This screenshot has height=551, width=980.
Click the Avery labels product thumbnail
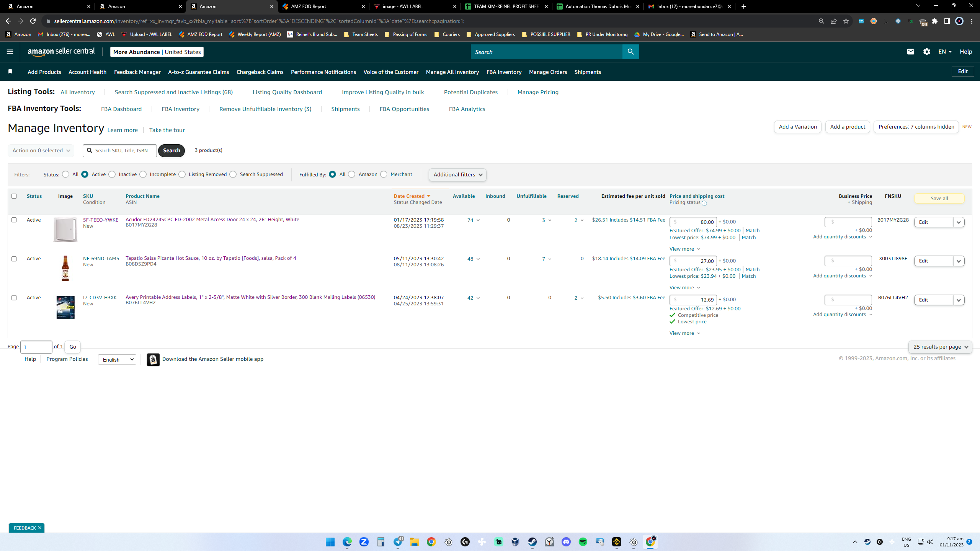pos(65,307)
